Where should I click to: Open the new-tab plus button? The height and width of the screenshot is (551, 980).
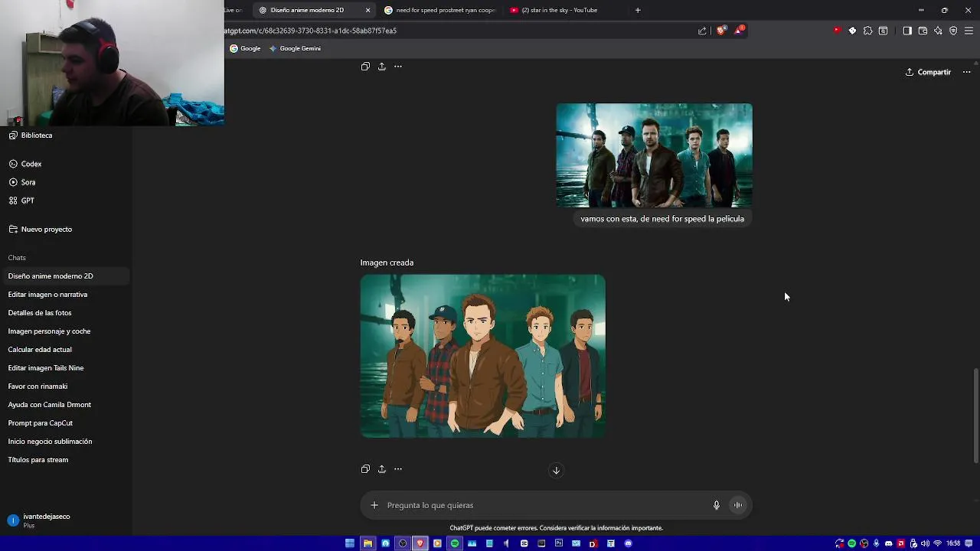point(638,10)
